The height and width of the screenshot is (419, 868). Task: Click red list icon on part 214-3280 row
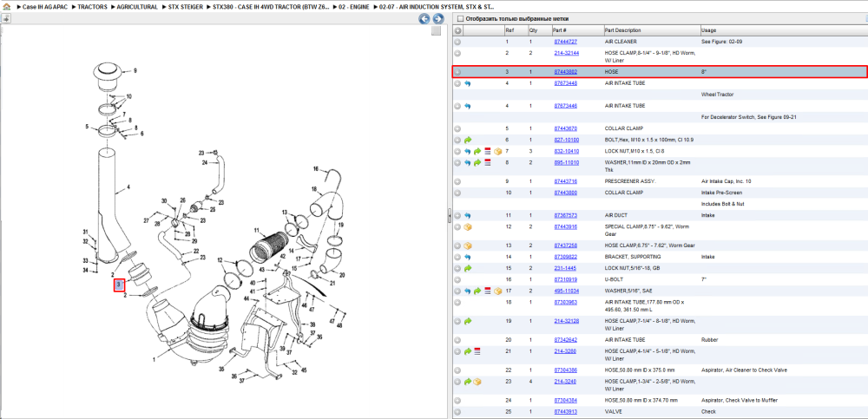pos(477,351)
